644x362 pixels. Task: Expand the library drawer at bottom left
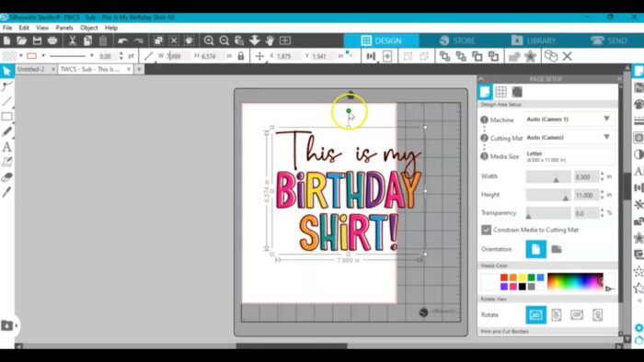point(8,325)
